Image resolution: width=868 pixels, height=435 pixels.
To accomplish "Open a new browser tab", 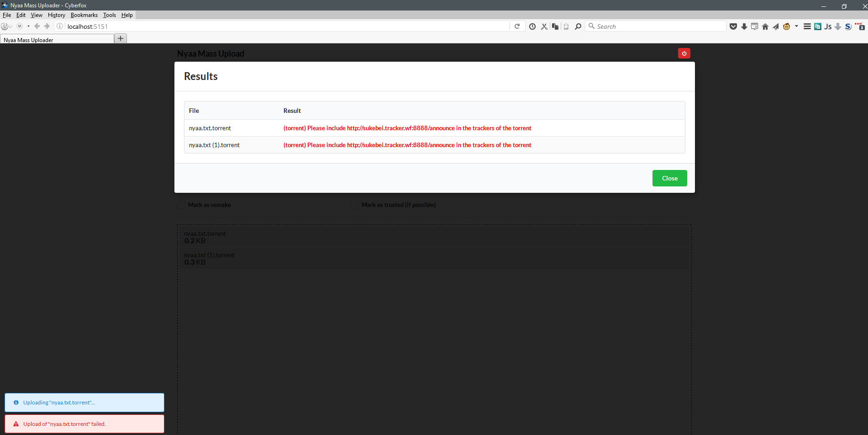I will pos(121,38).
